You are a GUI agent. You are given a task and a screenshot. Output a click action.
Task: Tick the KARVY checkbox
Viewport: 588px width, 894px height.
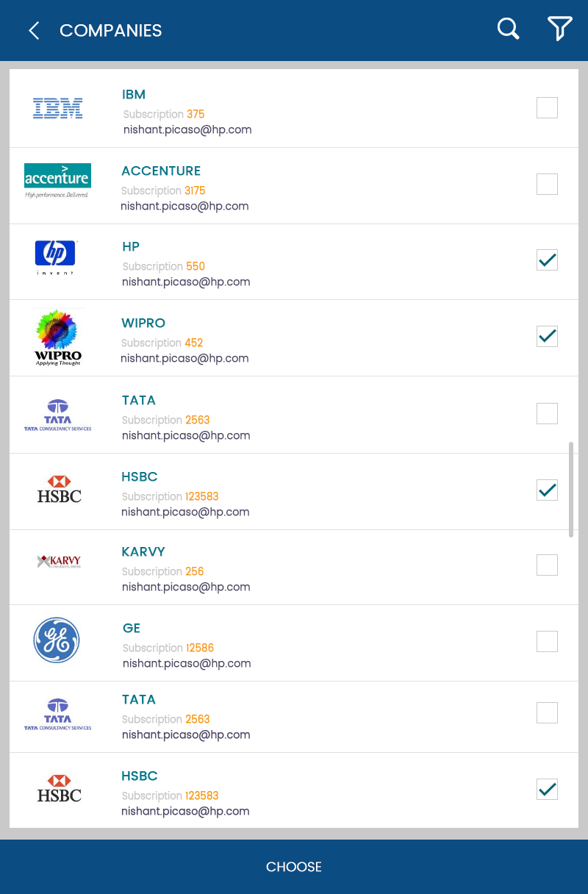click(x=547, y=565)
